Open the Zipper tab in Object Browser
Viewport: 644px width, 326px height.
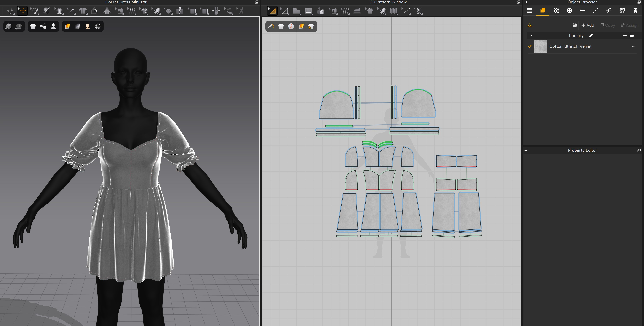pos(635,10)
